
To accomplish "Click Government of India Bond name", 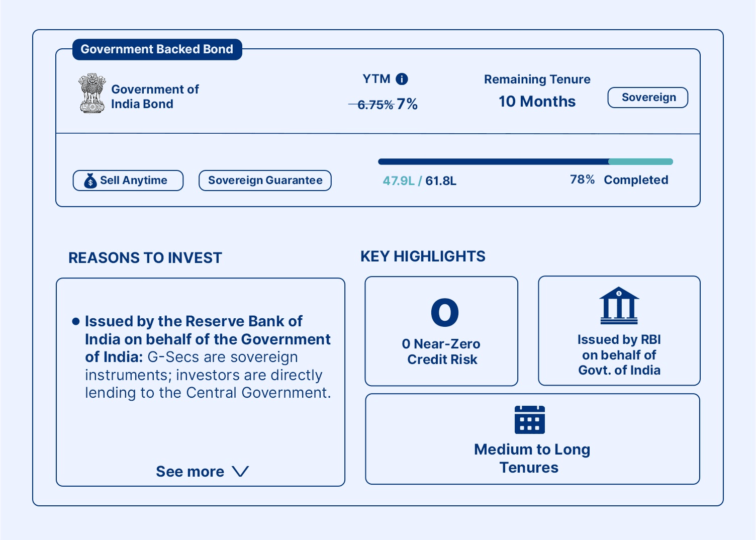I will pos(155,97).
